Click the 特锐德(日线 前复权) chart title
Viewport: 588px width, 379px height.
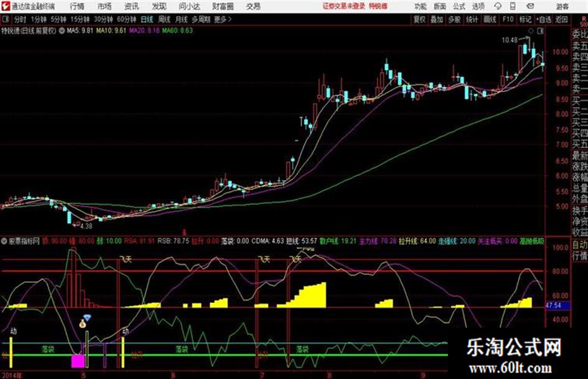(x=29, y=30)
